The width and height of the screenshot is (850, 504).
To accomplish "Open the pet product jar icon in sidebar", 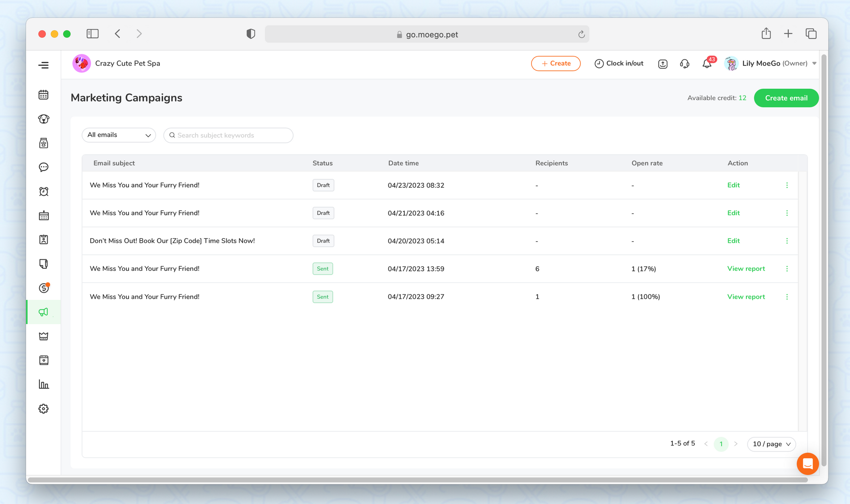I will (43, 143).
